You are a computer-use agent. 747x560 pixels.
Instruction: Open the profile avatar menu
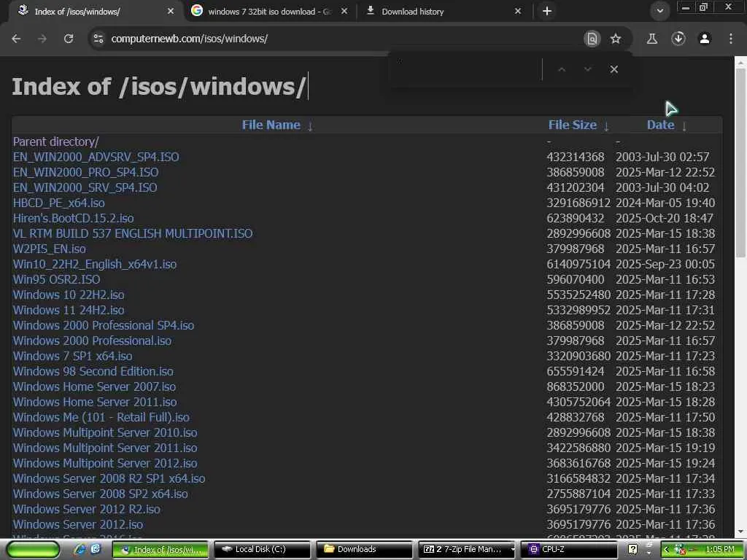pos(705,39)
